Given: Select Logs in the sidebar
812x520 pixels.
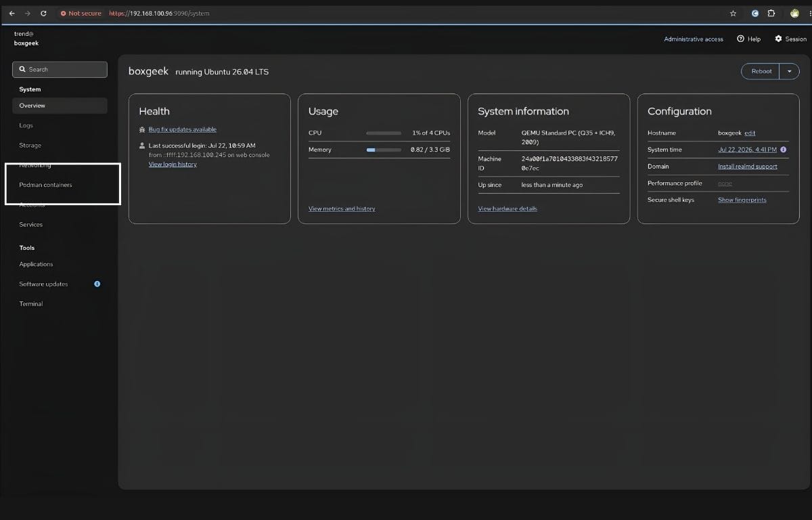Looking at the screenshot, I should [26, 125].
